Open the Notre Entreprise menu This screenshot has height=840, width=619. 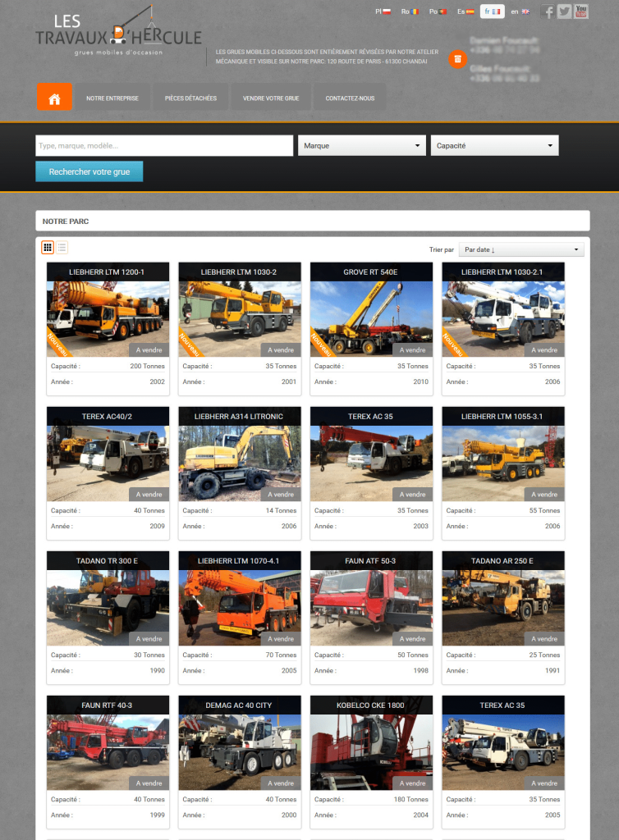[112, 98]
